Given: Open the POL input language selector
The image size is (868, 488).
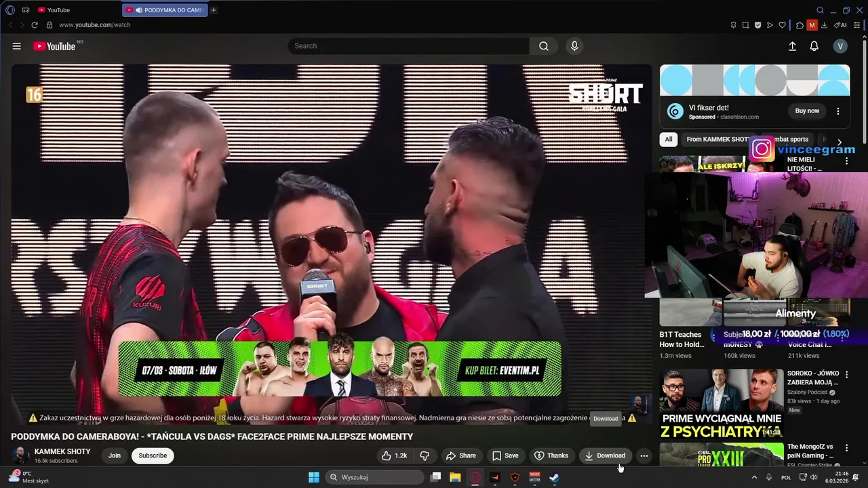Looking at the screenshot, I should pyautogui.click(x=786, y=477).
